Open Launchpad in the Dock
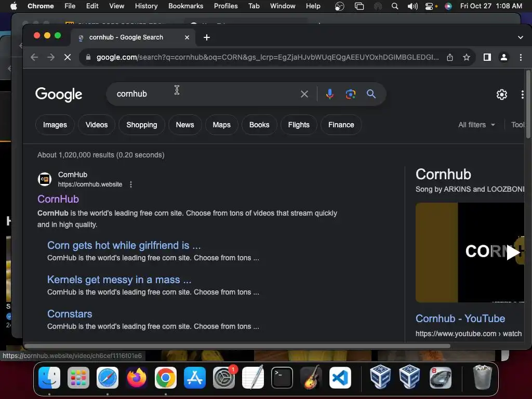 (78, 378)
